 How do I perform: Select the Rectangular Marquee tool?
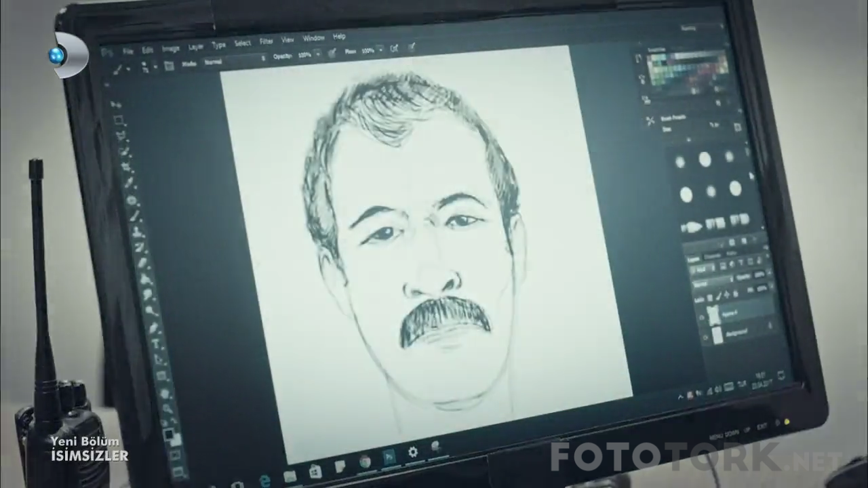click(x=118, y=120)
